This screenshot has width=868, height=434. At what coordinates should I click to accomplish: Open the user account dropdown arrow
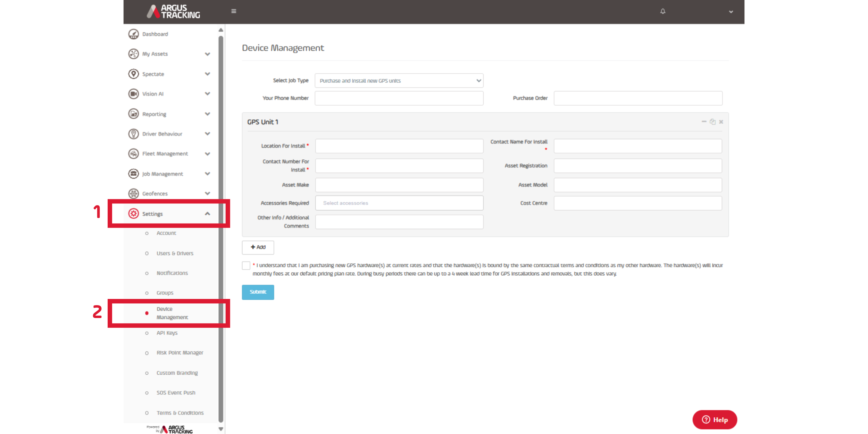click(731, 12)
